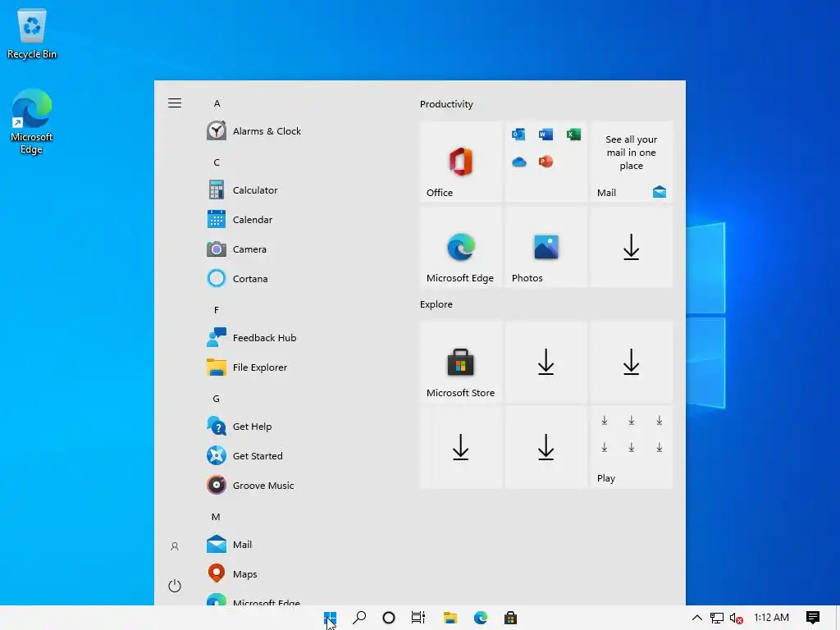840x630 pixels.
Task: Open the Play folder tile
Action: (x=631, y=447)
